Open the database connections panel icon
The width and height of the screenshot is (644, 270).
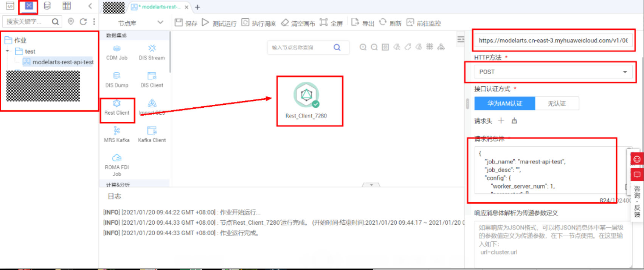(47, 6)
